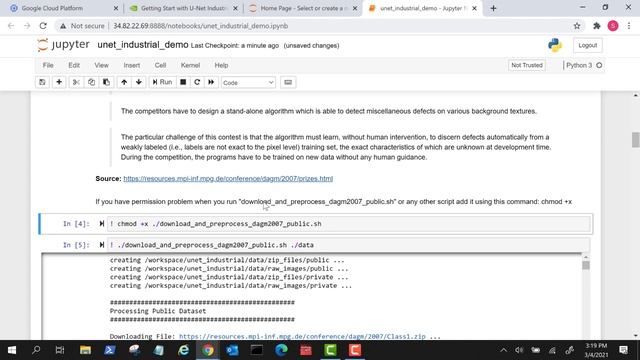Open the command palette keyboard icon
Viewport: 640px width, 360px height.
tap(288, 82)
